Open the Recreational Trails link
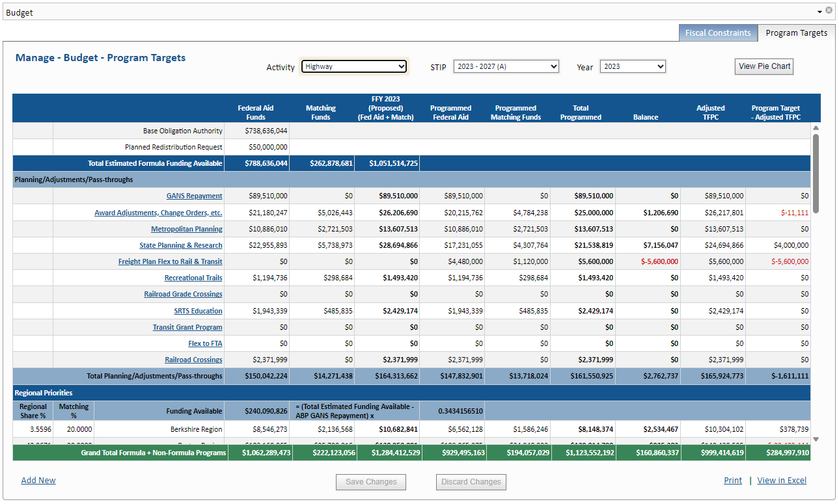 point(193,278)
